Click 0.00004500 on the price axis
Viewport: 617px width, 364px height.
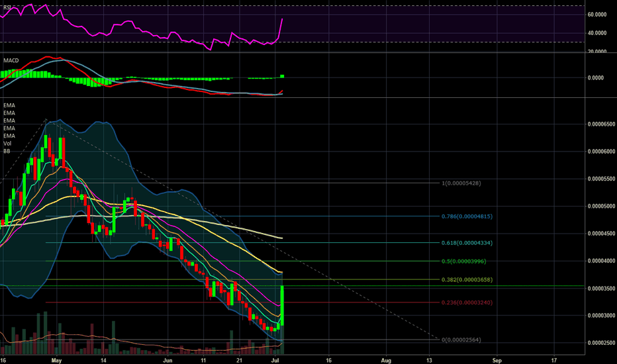click(601, 234)
